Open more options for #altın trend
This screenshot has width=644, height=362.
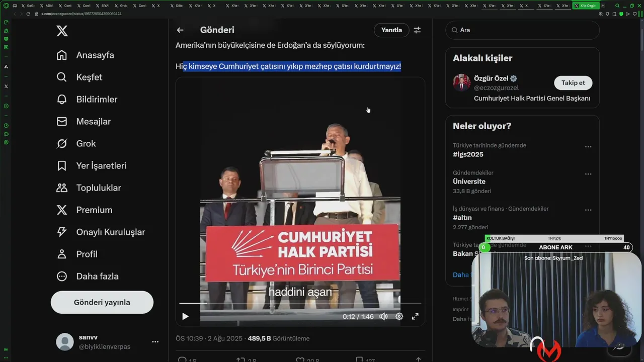tap(588, 210)
